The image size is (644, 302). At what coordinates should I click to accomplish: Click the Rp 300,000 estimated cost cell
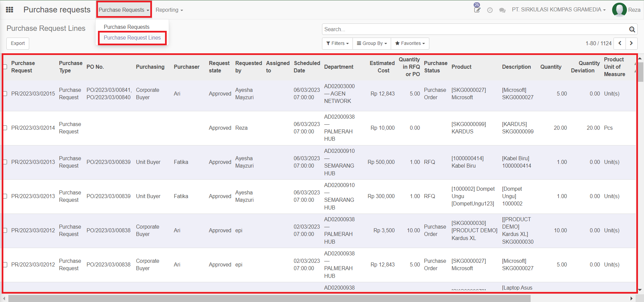pos(381,196)
